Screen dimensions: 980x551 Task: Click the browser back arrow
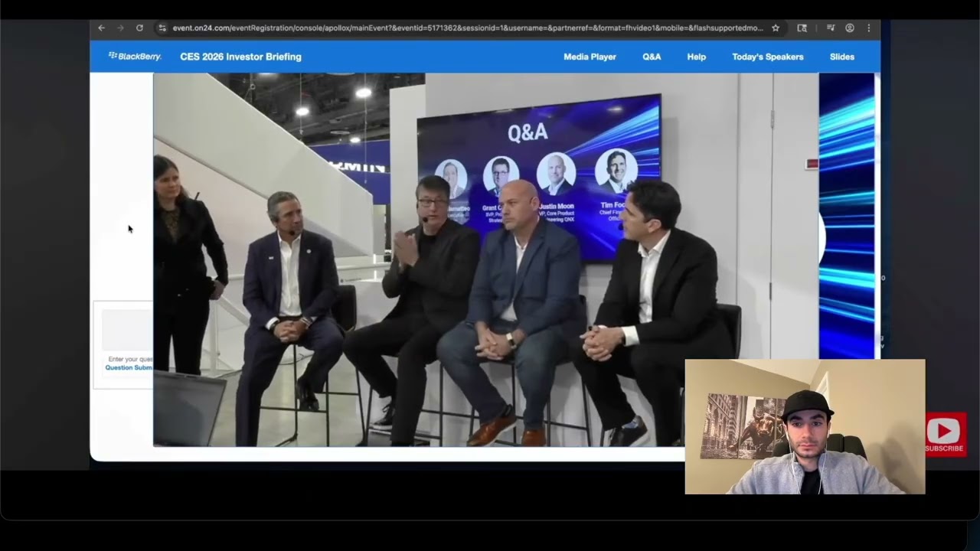101,28
